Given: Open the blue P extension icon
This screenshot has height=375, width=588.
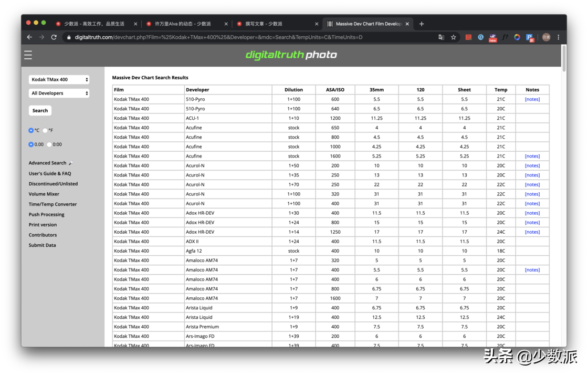Looking at the screenshot, I should click(530, 37).
